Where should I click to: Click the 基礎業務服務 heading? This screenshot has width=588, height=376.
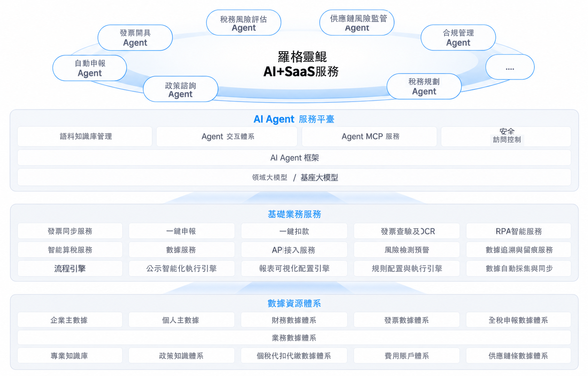coord(294,214)
